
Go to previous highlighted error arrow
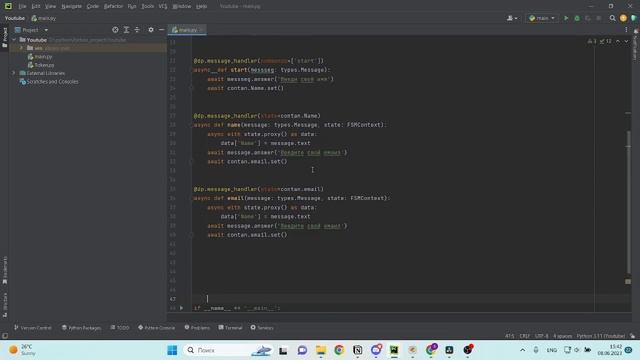point(618,41)
